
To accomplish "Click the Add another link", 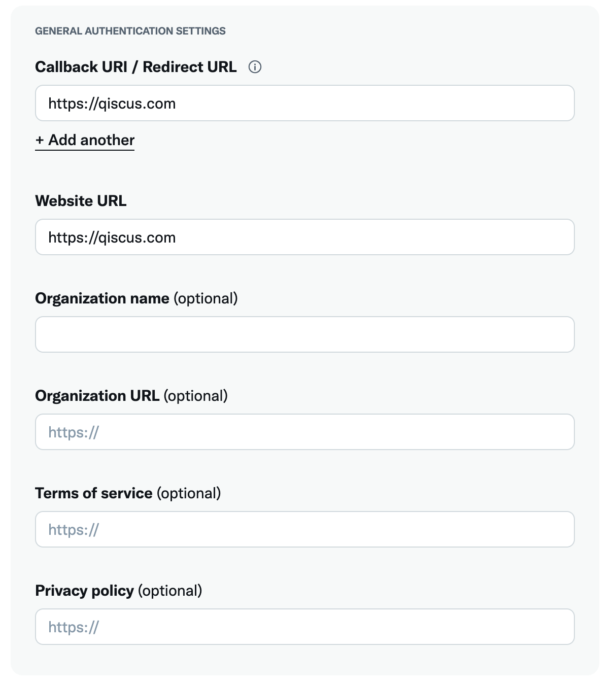I will click(x=91, y=141).
